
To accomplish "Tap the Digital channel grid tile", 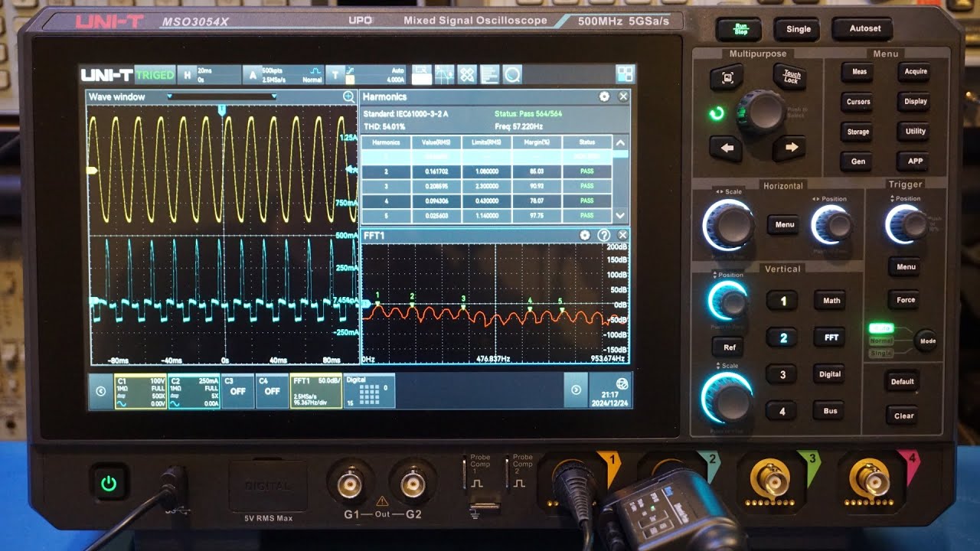I will (x=369, y=390).
